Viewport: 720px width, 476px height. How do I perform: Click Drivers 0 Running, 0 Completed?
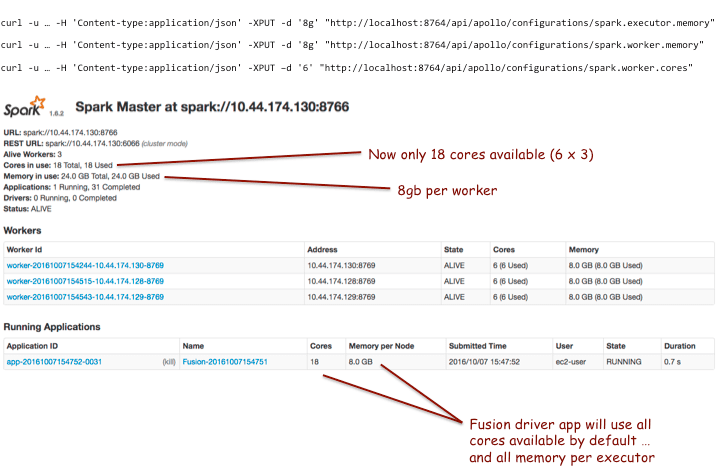(60, 198)
